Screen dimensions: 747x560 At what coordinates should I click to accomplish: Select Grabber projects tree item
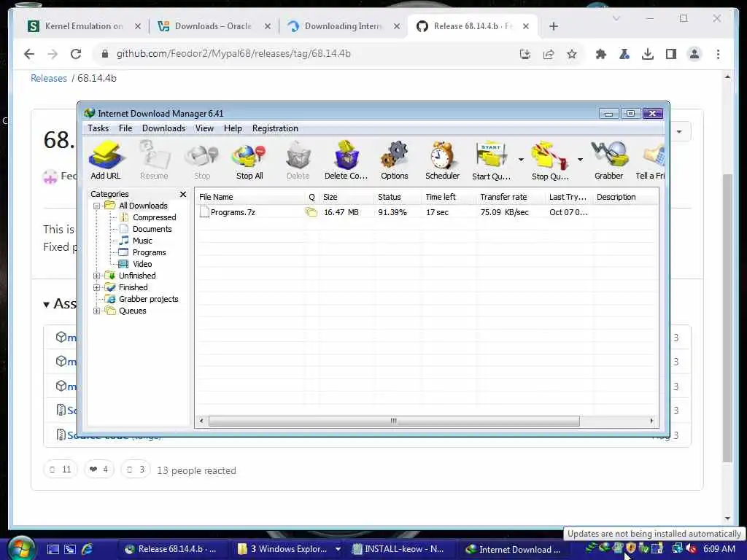tap(148, 299)
